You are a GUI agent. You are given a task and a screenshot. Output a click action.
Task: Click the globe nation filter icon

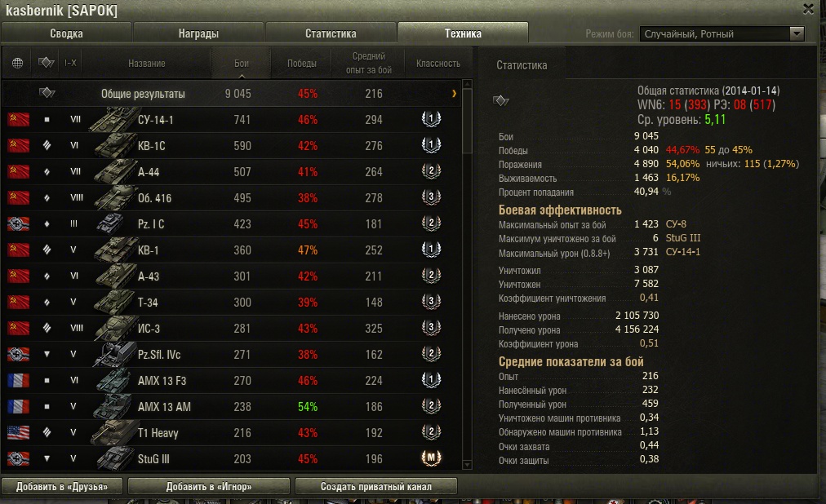click(17, 63)
